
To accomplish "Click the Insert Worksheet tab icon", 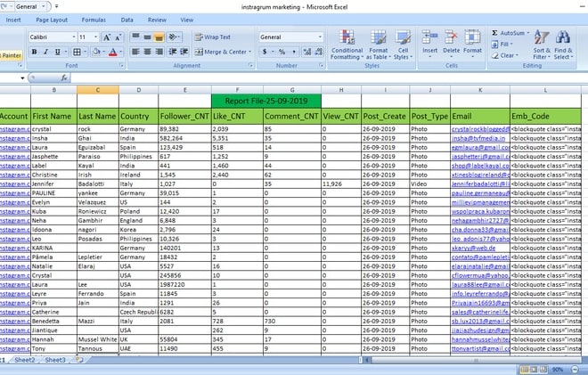I will click(x=79, y=360).
